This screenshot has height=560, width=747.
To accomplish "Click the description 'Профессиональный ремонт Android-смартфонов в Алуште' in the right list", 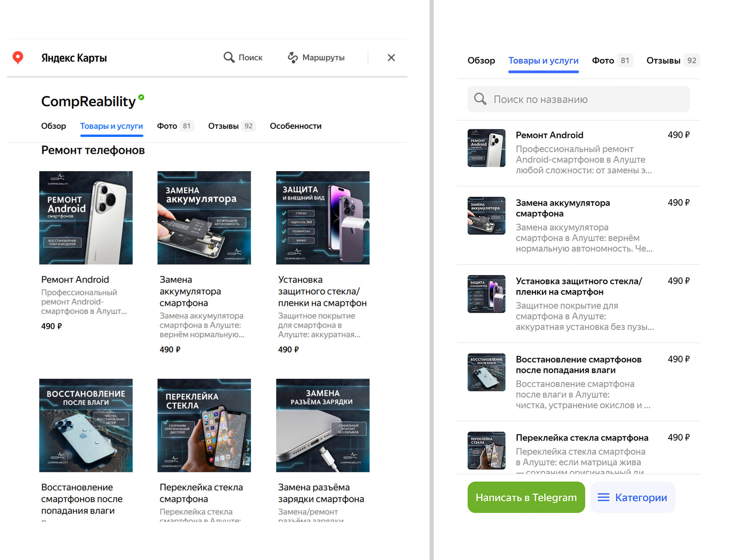I will [x=584, y=160].
